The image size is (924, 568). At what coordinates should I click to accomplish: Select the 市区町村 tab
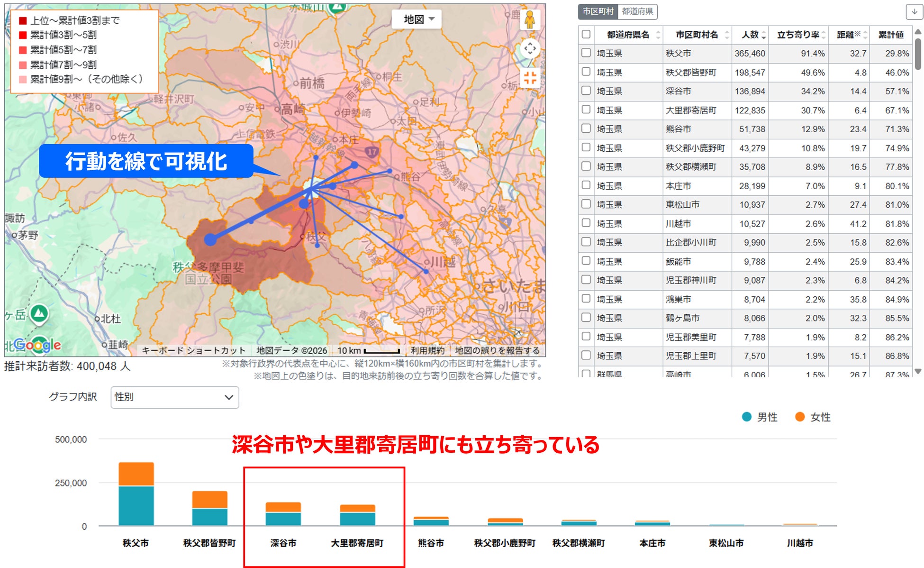[x=598, y=11]
